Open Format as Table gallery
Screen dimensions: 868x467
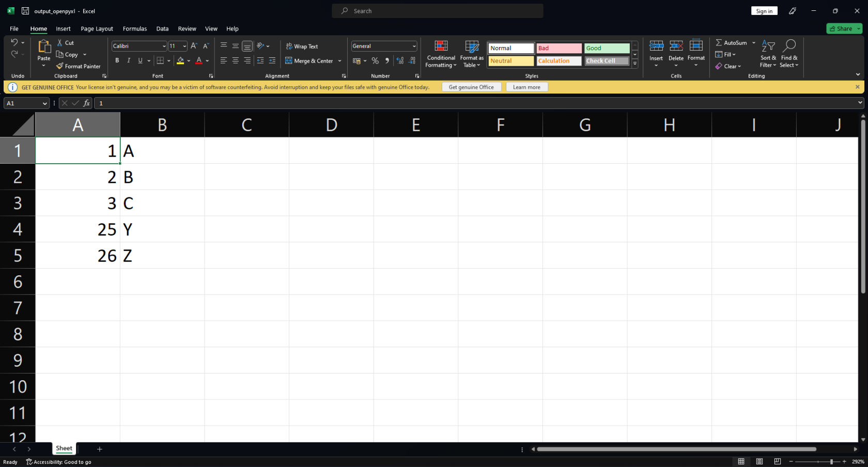472,54
